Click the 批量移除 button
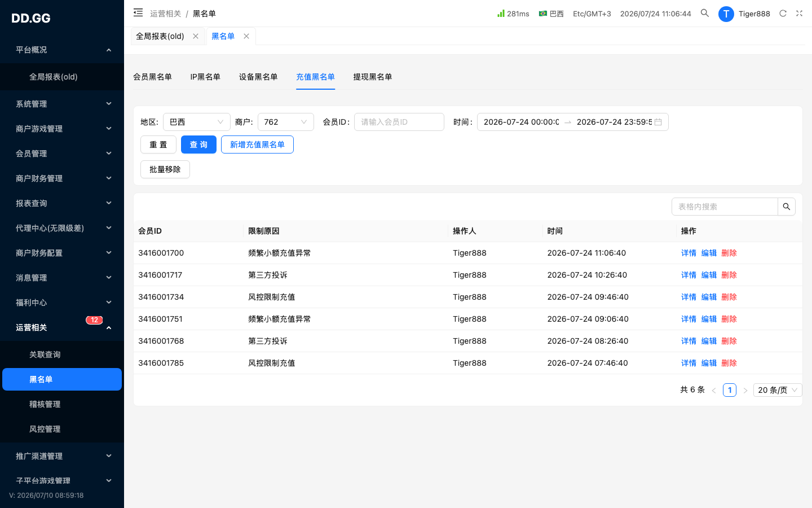 (165, 169)
